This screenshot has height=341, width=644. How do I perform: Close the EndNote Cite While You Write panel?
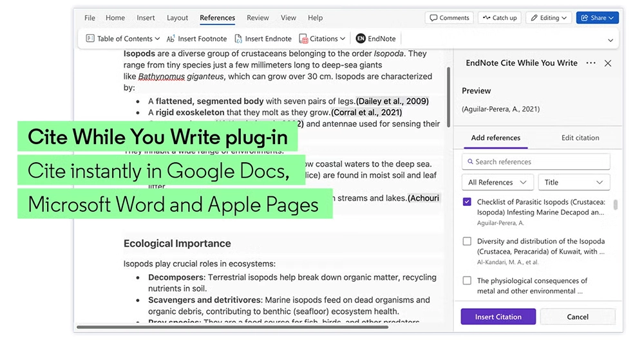pos(608,63)
